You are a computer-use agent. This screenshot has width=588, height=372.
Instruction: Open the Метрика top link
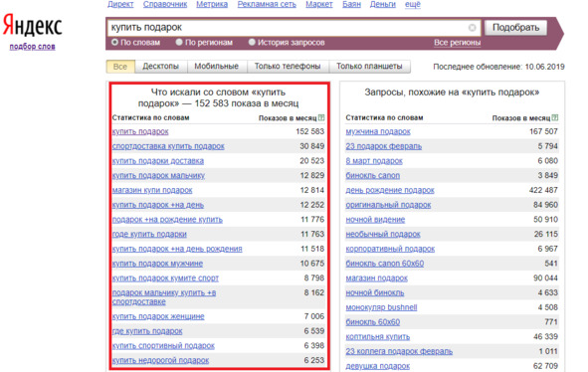(212, 4)
